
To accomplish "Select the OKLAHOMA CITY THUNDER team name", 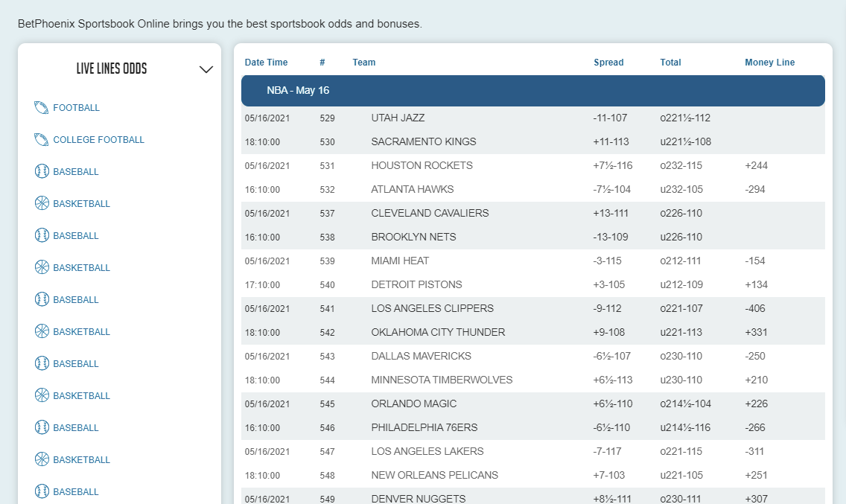I will point(438,332).
